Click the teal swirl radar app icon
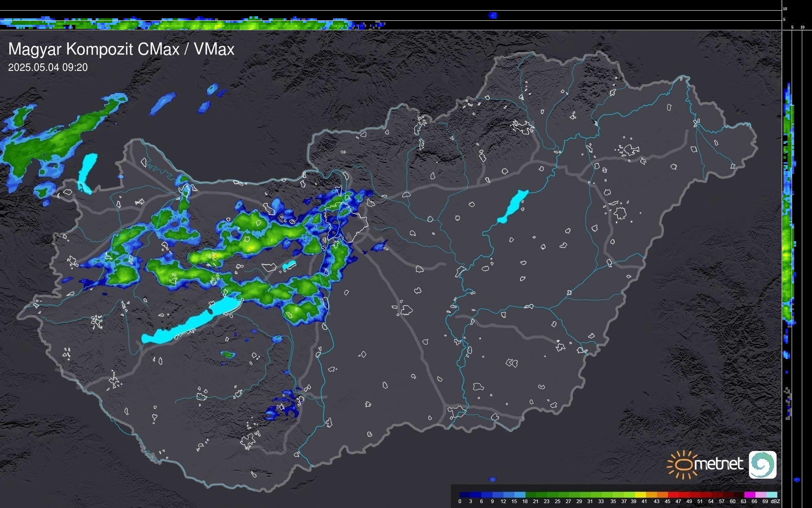This screenshot has height=508, width=812. point(762,464)
